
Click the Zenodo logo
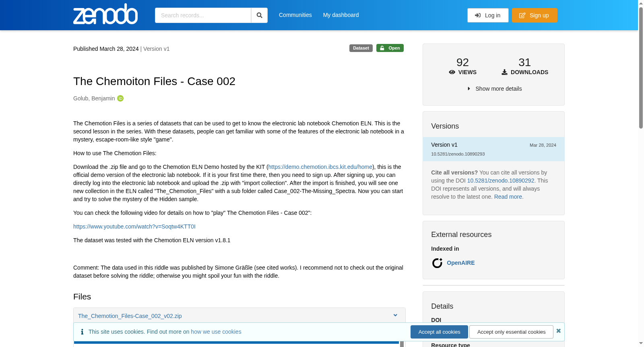click(105, 14)
